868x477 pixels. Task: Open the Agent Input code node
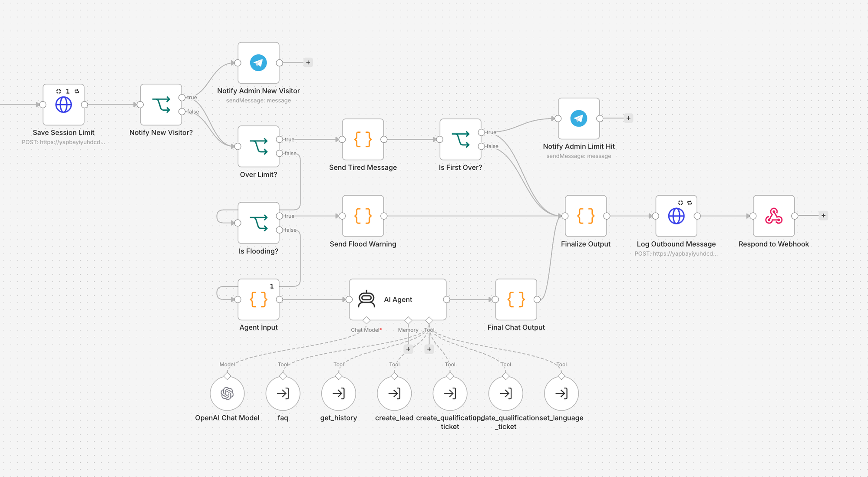[x=258, y=299]
